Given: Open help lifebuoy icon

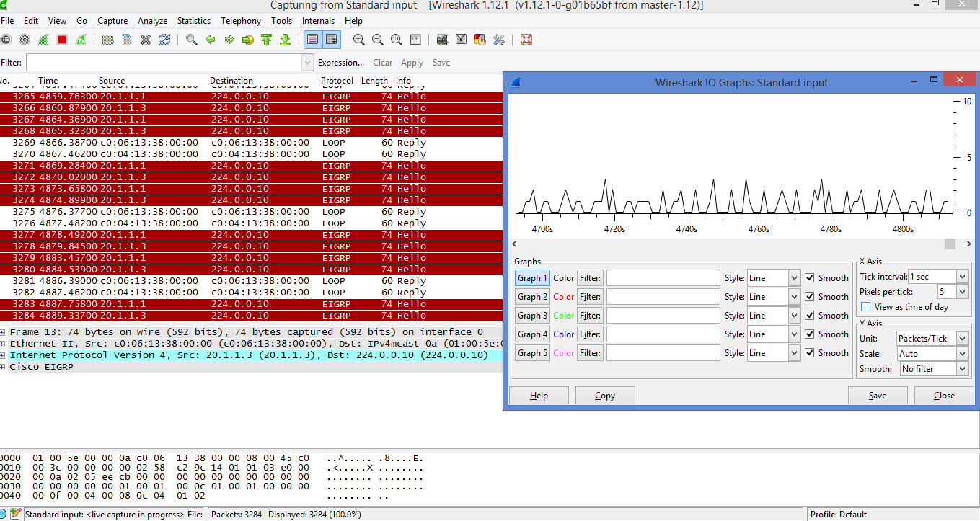Looking at the screenshot, I should 526,40.
